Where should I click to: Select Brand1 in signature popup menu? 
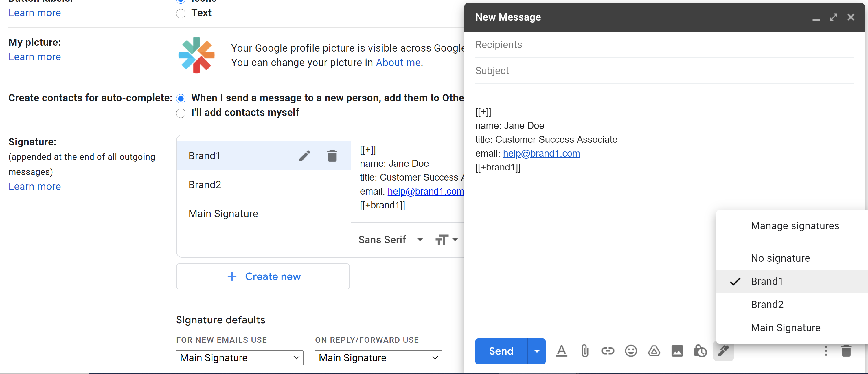[x=792, y=281]
